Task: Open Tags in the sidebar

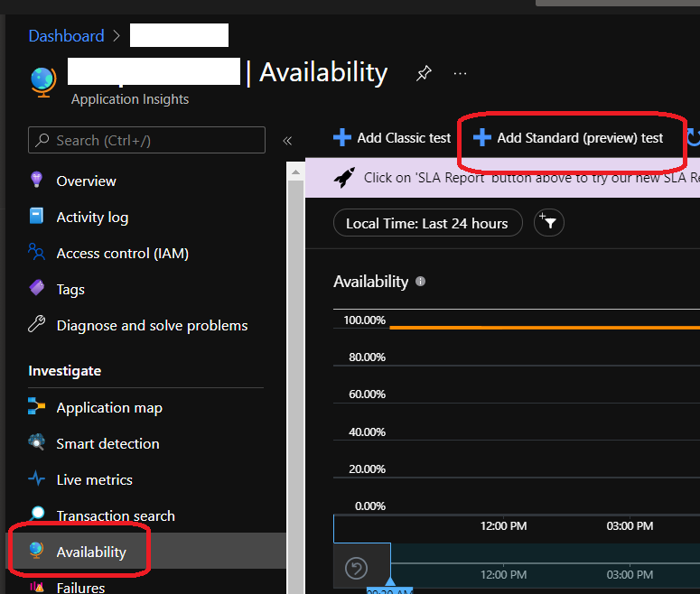Action: coord(70,290)
